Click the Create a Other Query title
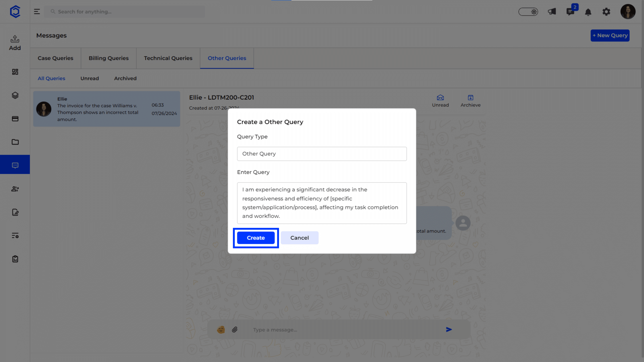The image size is (644, 362). point(270,122)
